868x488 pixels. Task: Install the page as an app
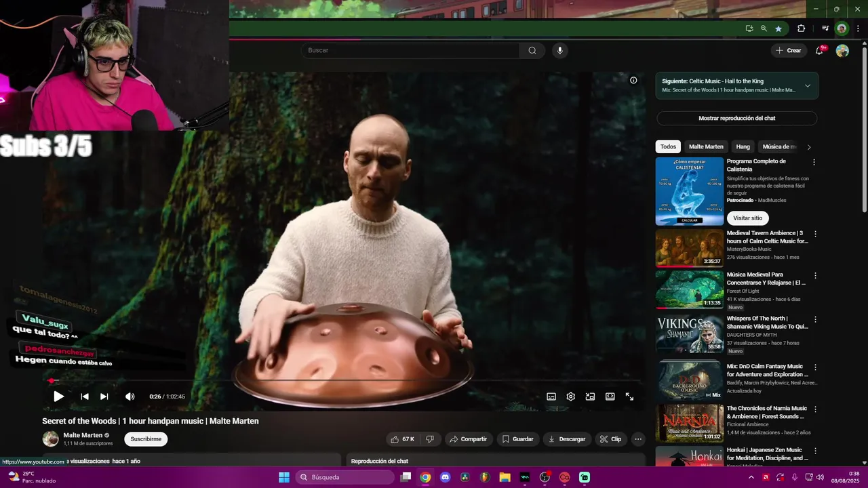[749, 28]
